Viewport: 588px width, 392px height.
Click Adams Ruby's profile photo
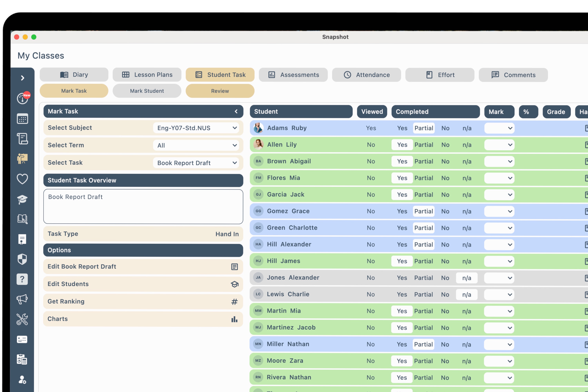tap(258, 128)
